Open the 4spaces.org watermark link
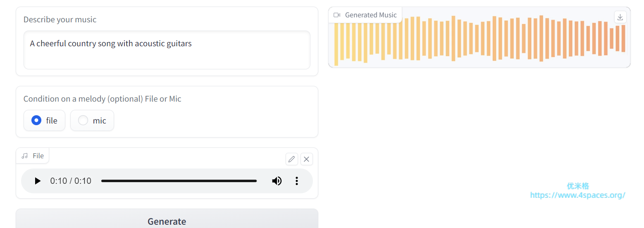This screenshot has width=644, height=228. [577, 195]
